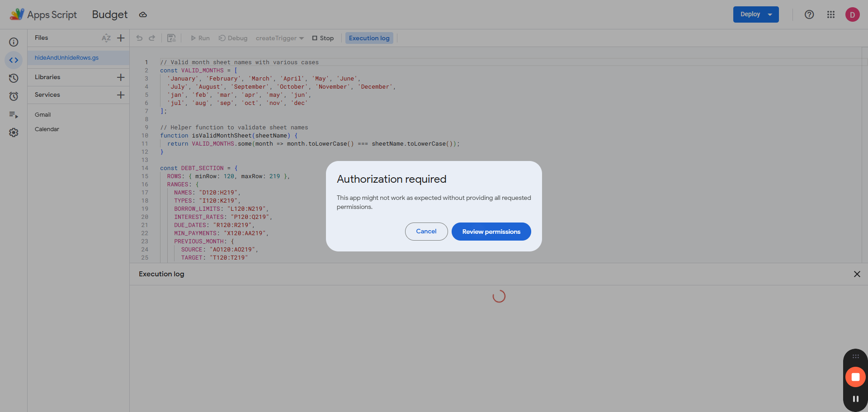
Task: Click the recorder drag handle dots
Action: pos(855,356)
